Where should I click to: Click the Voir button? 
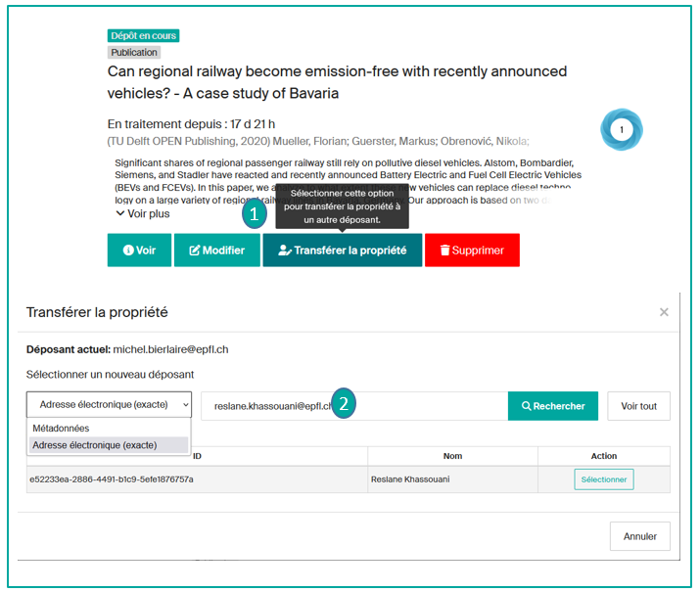[x=139, y=250]
